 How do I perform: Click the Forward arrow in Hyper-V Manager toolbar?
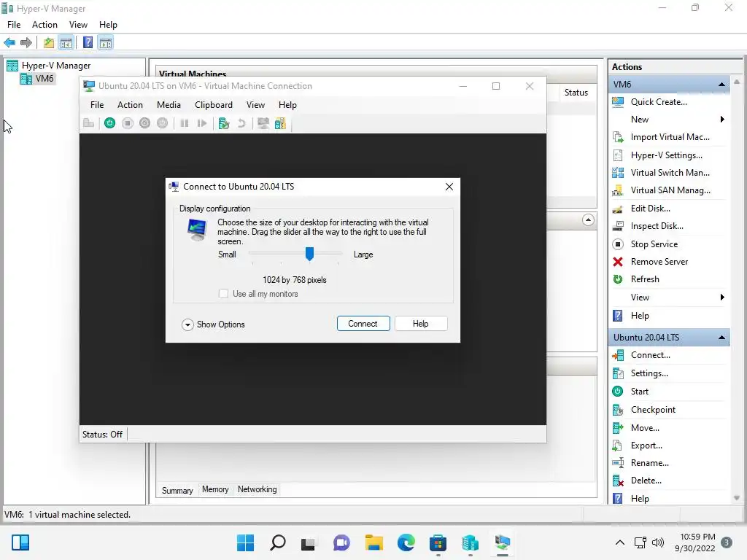[26, 43]
